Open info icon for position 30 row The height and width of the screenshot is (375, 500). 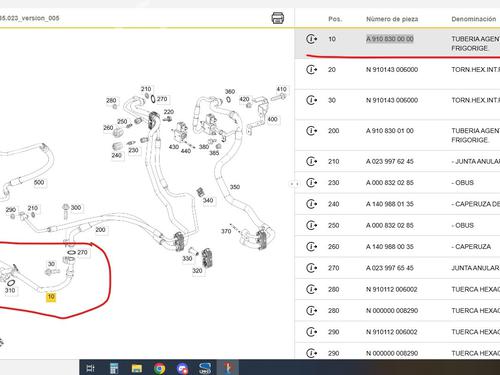311,100
